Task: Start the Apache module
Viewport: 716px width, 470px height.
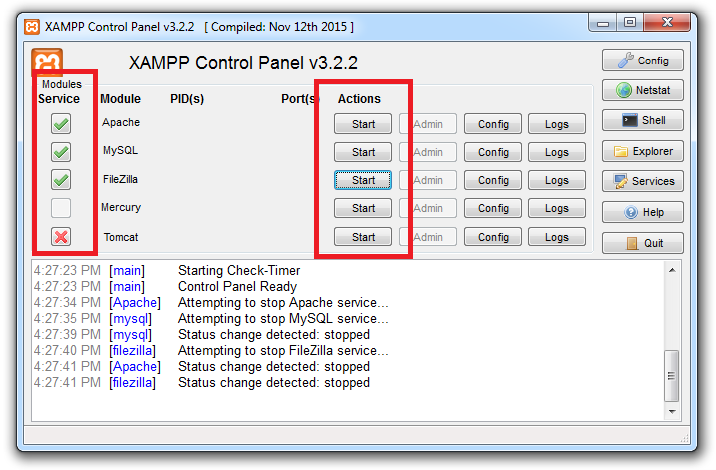Action: (x=363, y=124)
